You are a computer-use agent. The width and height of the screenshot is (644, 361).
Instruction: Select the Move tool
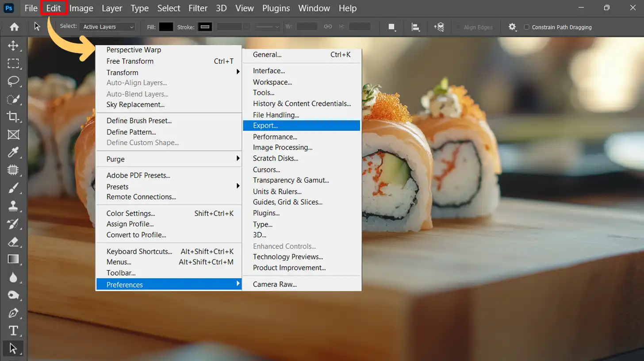pyautogui.click(x=13, y=46)
